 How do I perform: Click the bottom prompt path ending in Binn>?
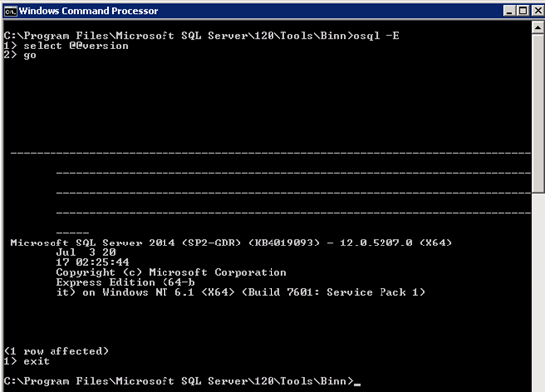point(178,381)
